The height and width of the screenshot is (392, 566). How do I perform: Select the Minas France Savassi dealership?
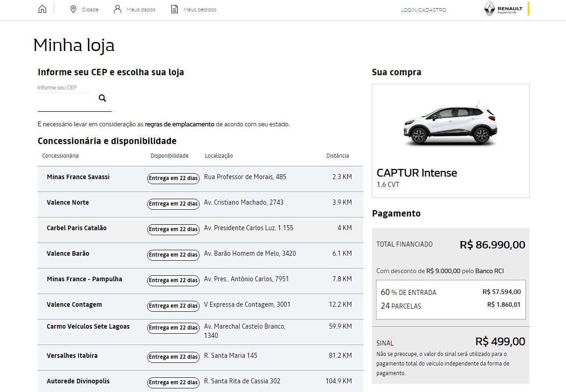click(x=78, y=177)
